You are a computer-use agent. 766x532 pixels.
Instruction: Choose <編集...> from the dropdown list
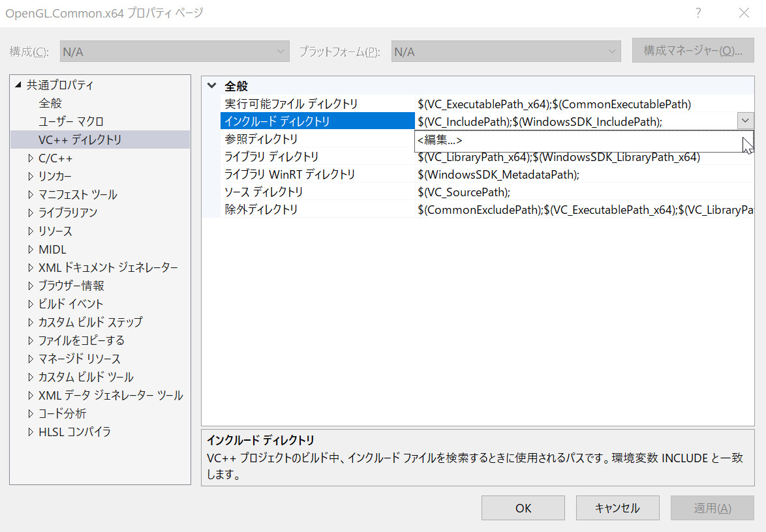[x=440, y=140]
